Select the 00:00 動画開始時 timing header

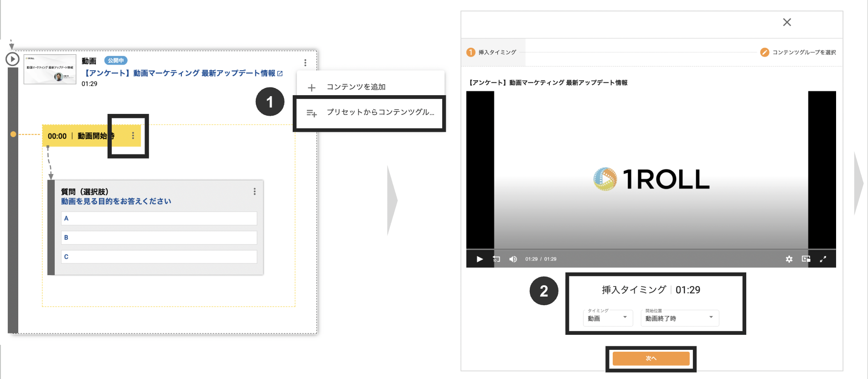click(x=91, y=136)
